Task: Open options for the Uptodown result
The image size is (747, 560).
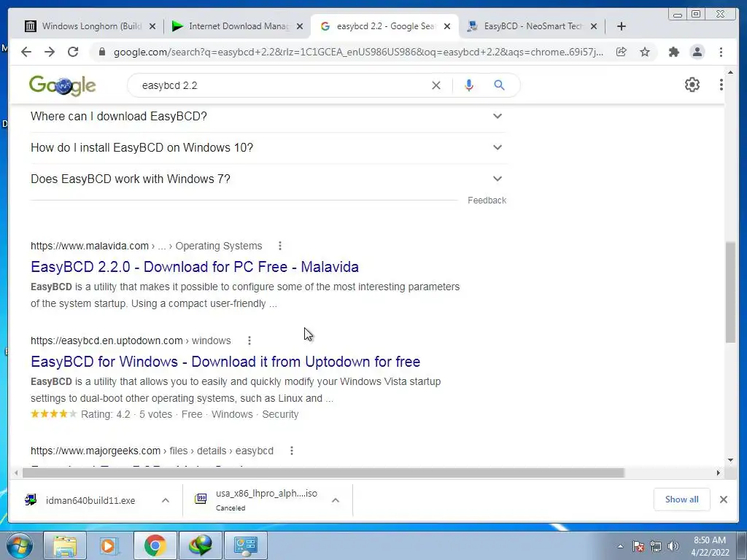Action: pos(249,341)
